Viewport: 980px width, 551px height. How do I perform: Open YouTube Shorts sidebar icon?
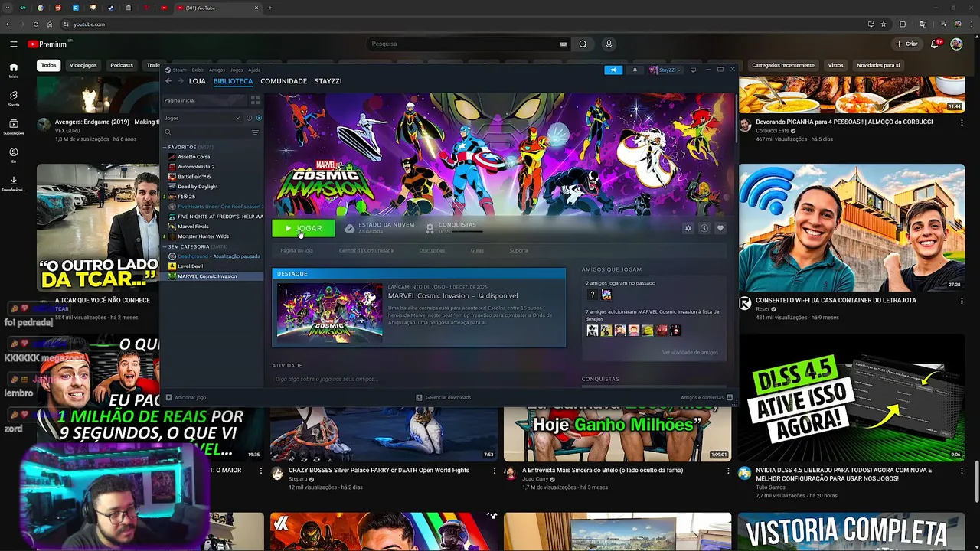(x=14, y=99)
